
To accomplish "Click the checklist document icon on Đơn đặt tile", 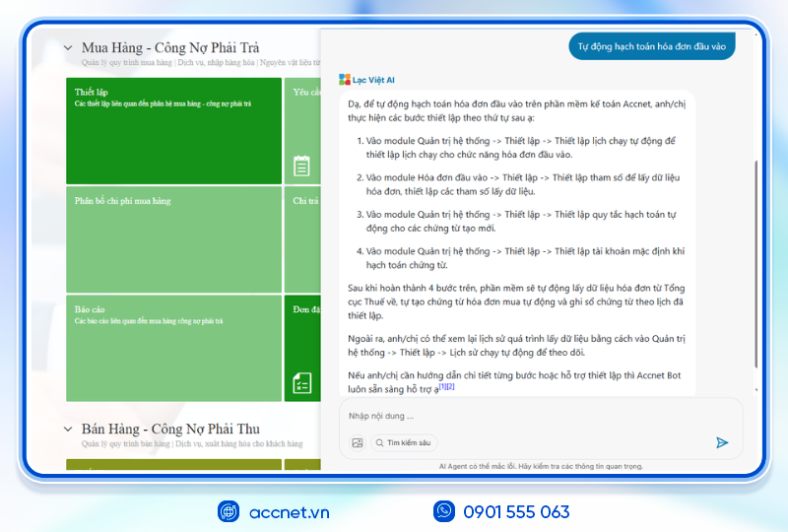I will coord(302,383).
